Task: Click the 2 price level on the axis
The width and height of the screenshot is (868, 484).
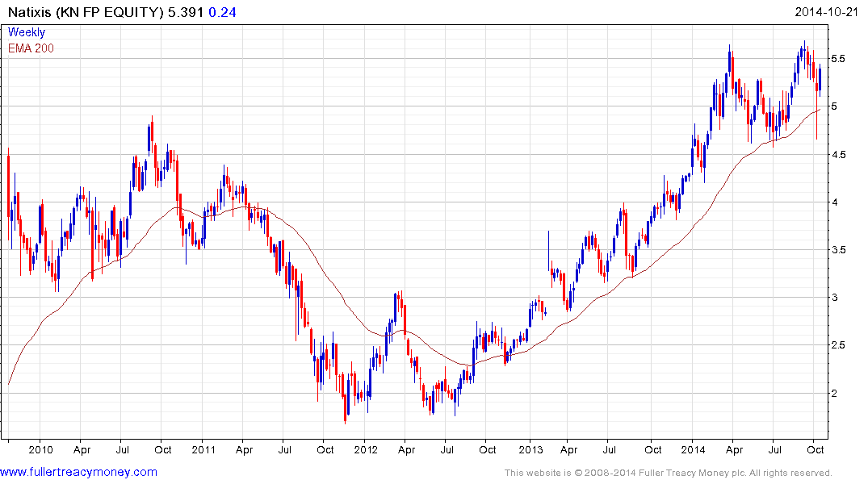Action: 835,394
